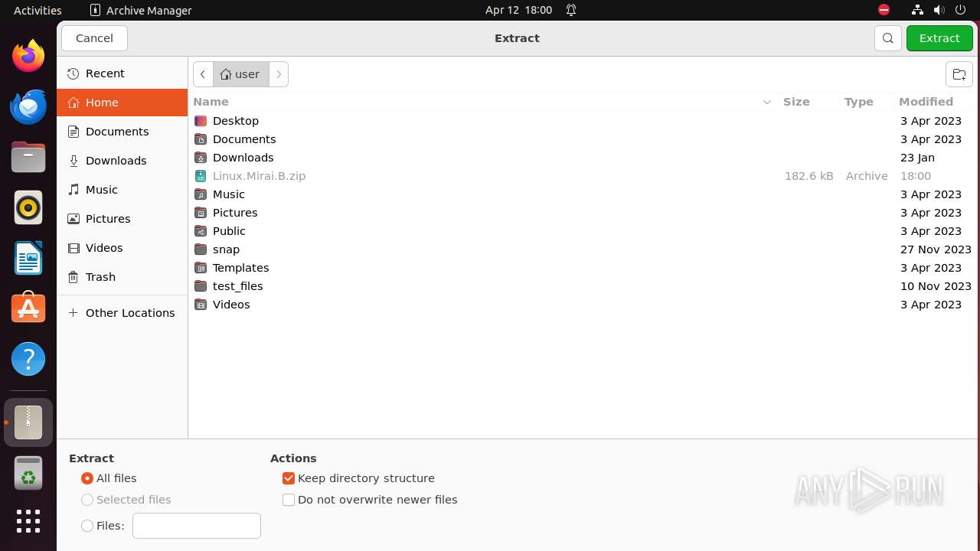980x551 pixels.
Task: Click the search magnifier icon
Action: (x=887, y=38)
